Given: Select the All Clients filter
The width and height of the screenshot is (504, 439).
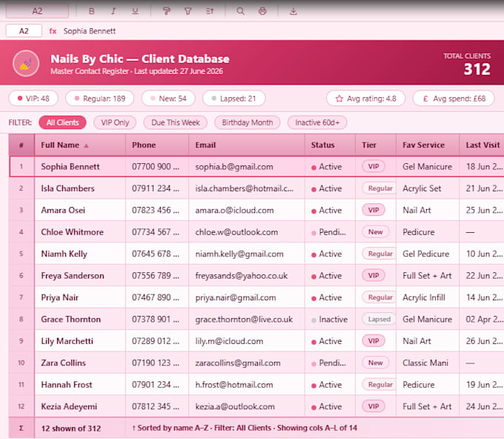Looking at the screenshot, I should coord(62,122).
